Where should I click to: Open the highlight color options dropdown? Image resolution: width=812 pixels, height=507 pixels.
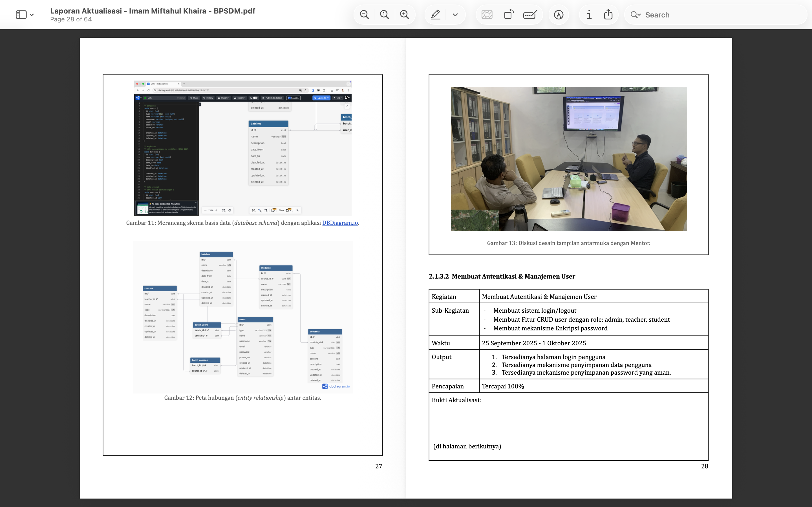[455, 15]
